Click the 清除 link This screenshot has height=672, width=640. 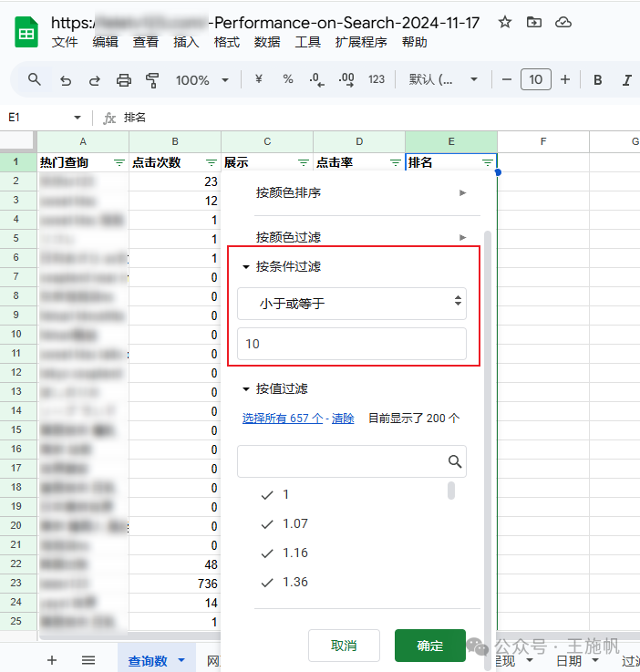pos(343,419)
